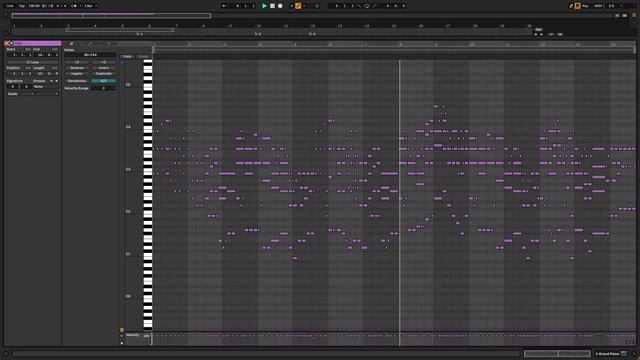Toggle the arrangement Loop switch
640x360 pixels.
[367, 6]
